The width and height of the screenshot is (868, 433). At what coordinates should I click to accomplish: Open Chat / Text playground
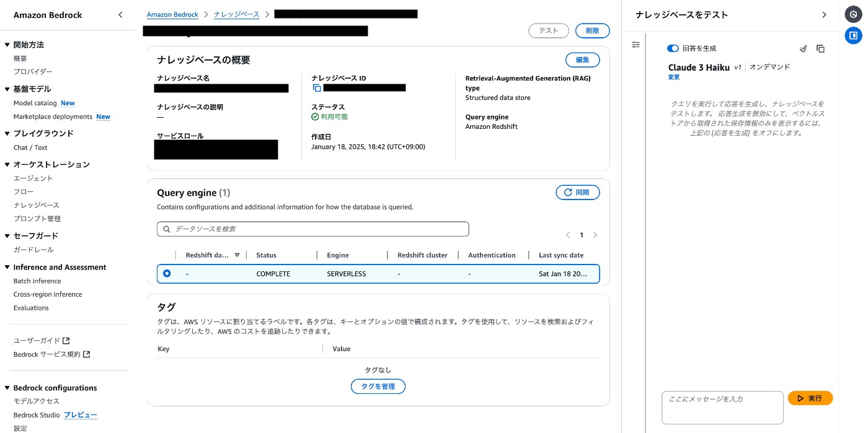(30, 147)
